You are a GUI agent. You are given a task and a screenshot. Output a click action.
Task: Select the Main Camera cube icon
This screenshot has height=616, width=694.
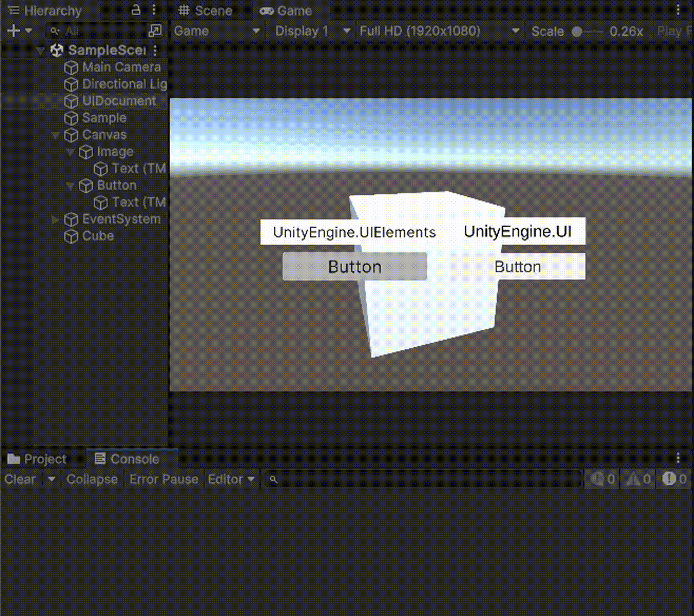71,67
